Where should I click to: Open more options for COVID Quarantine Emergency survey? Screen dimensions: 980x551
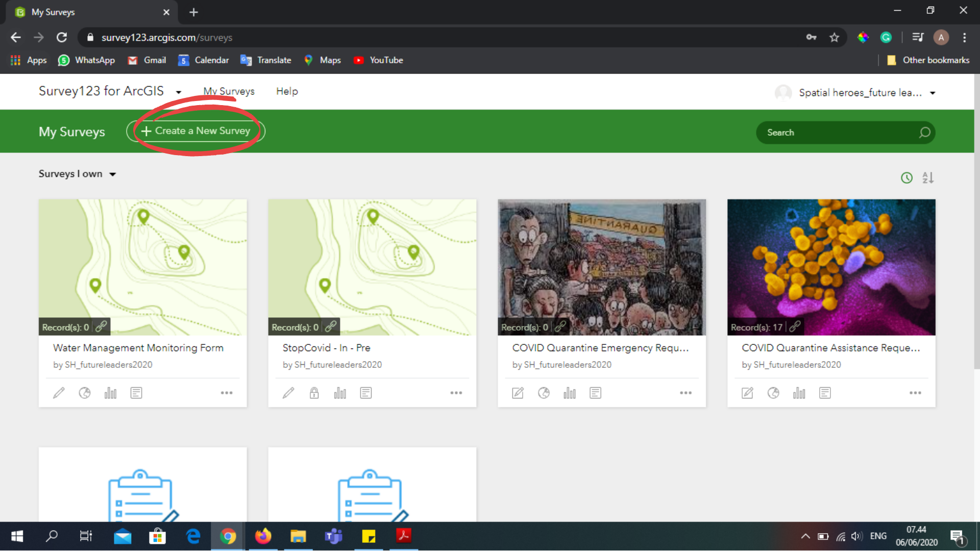point(686,393)
